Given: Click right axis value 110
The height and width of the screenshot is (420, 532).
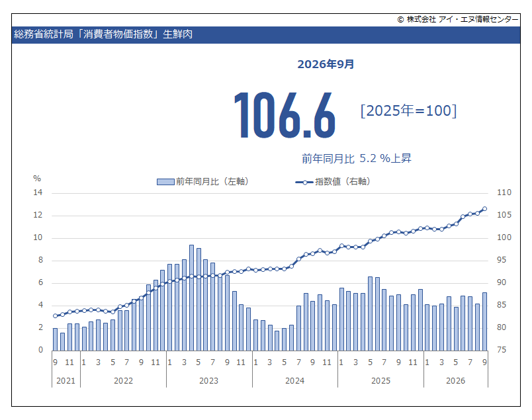Looking at the screenshot, I should (504, 192).
